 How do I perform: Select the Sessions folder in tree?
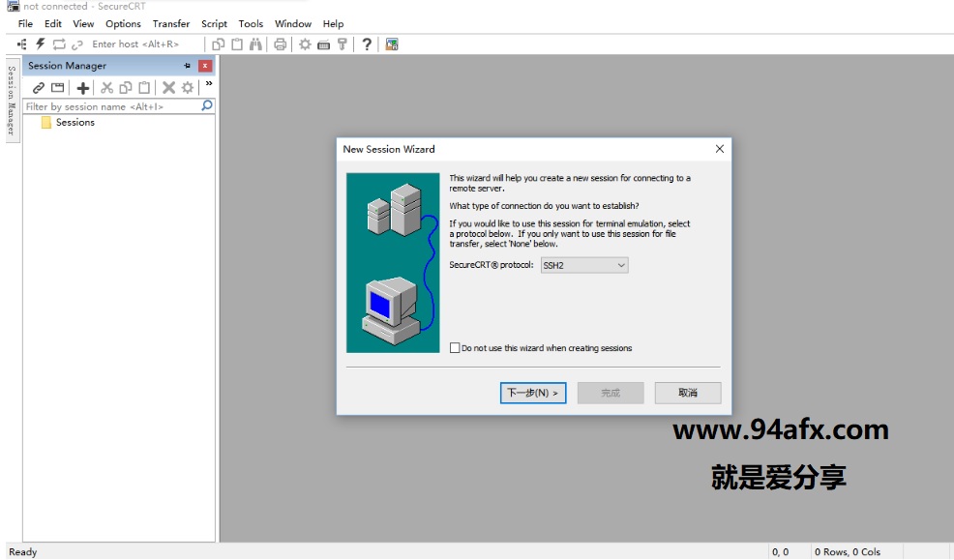68,122
